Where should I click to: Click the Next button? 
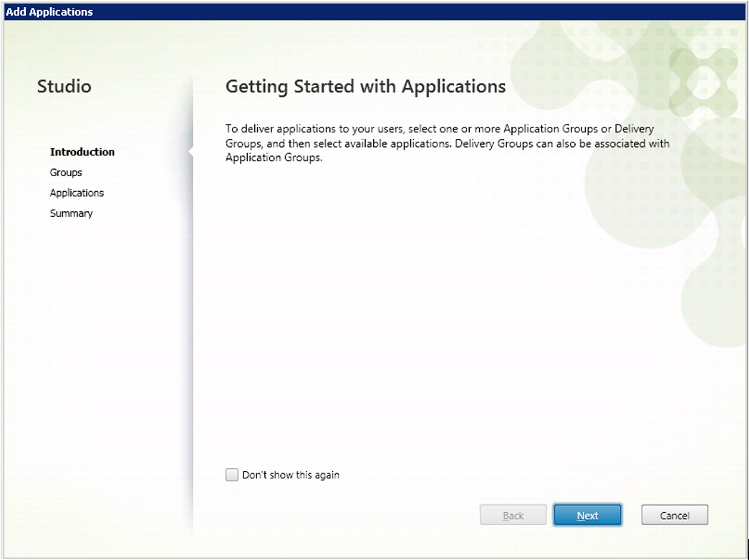pos(587,515)
